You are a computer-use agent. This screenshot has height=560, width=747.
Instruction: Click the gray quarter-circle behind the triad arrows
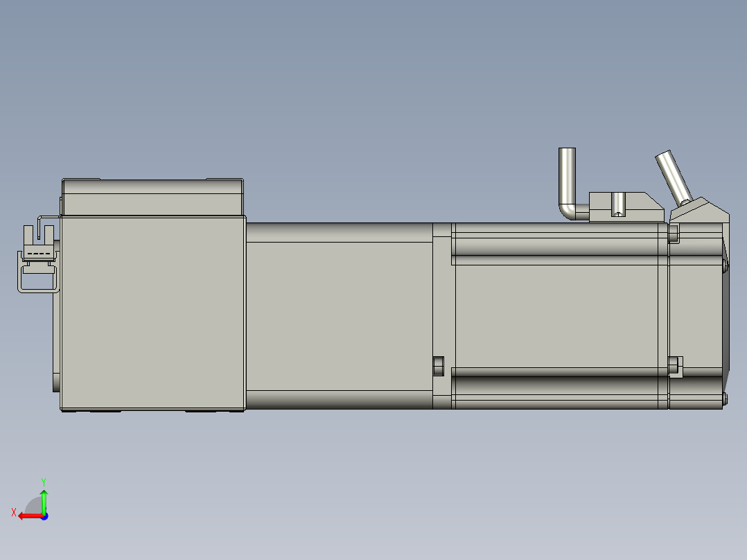[33, 506]
